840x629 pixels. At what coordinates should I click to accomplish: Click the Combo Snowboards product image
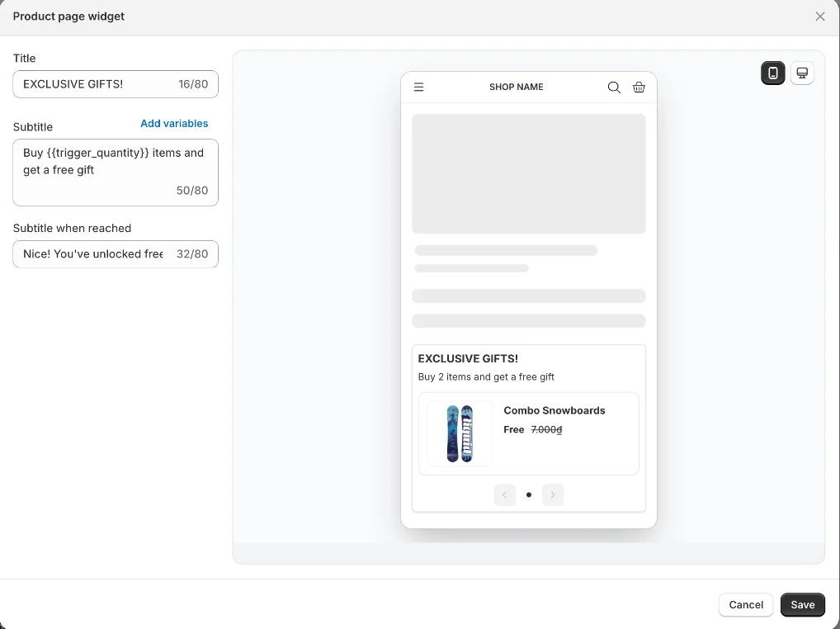460,433
